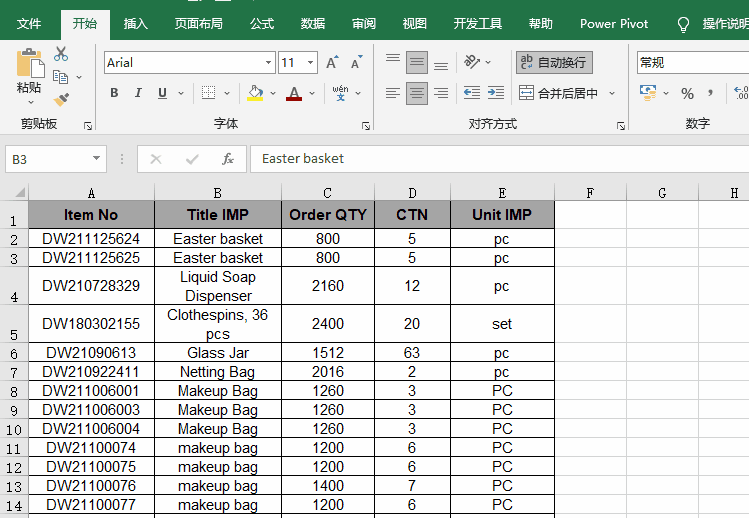Image resolution: width=749 pixels, height=518 pixels.
Task: Open clipboard group dialog launcher
Action: [x=88, y=126]
